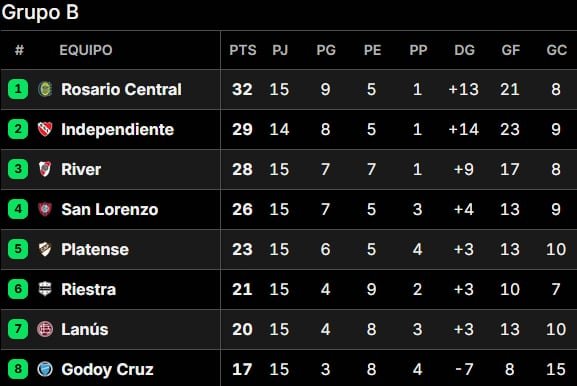Image resolution: width=577 pixels, height=386 pixels.
Task: Click the GF column header
Action: (510, 50)
